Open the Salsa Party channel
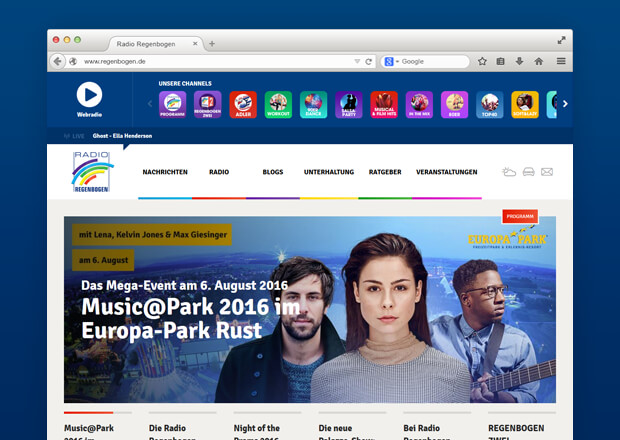 [x=349, y=105]
